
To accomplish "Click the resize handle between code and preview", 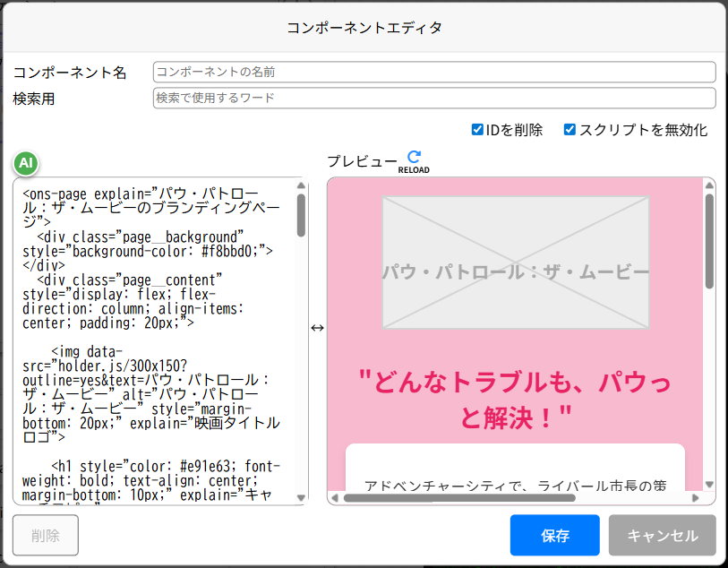I will point(317,329).
